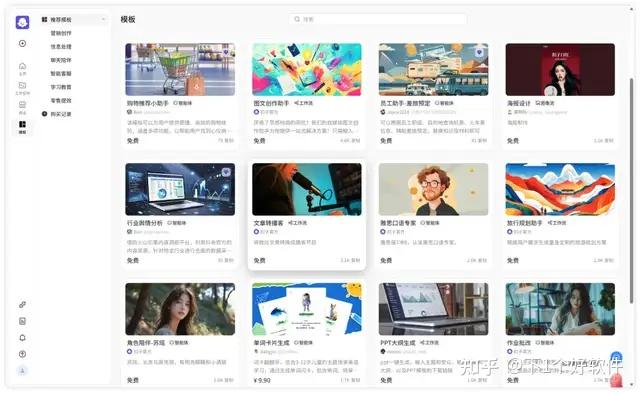Open the 海报设计 poster template thumbnail
Image resolution: width=640 pixels, height=393 pixels.
[560, 70]
